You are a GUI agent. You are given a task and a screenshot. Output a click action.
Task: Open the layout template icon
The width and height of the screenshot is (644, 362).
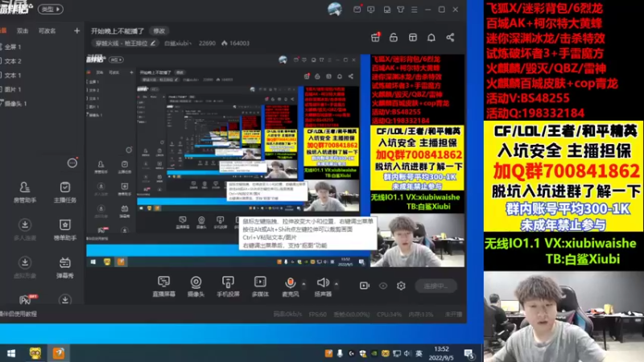(x=413, y=37)
